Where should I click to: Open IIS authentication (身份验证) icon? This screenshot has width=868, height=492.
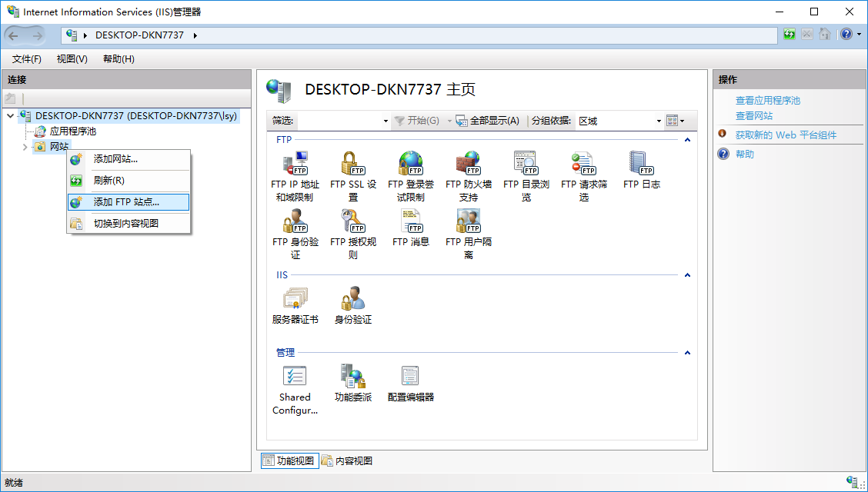[352, 306]
